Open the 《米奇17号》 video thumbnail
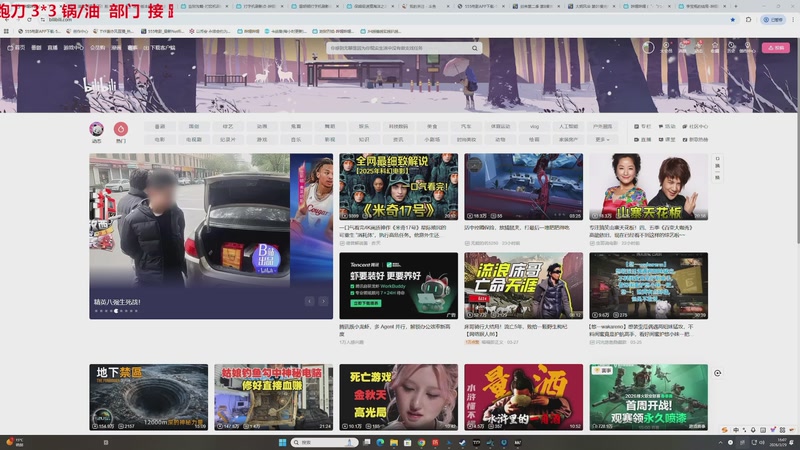 [398, 187]
